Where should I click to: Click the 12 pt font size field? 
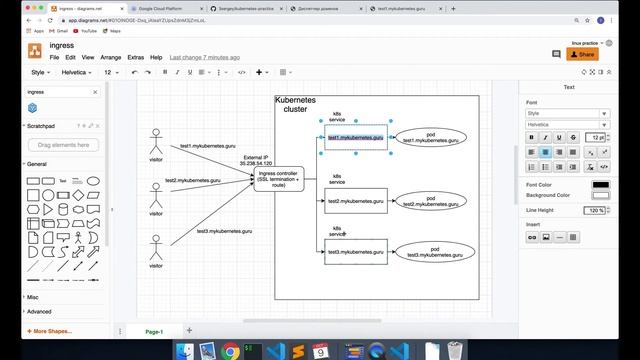click(x=596, y=138)
